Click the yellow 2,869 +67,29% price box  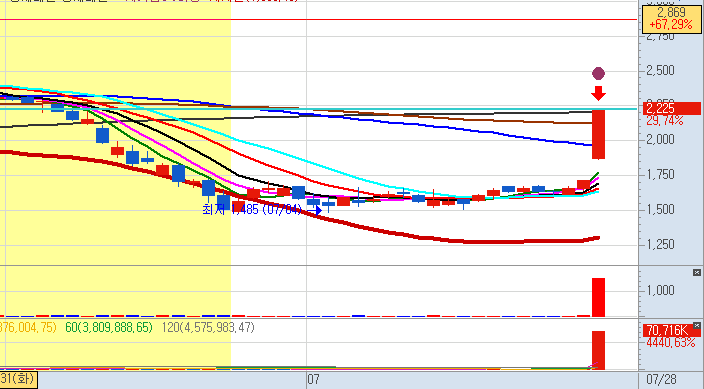coord(671,19)
